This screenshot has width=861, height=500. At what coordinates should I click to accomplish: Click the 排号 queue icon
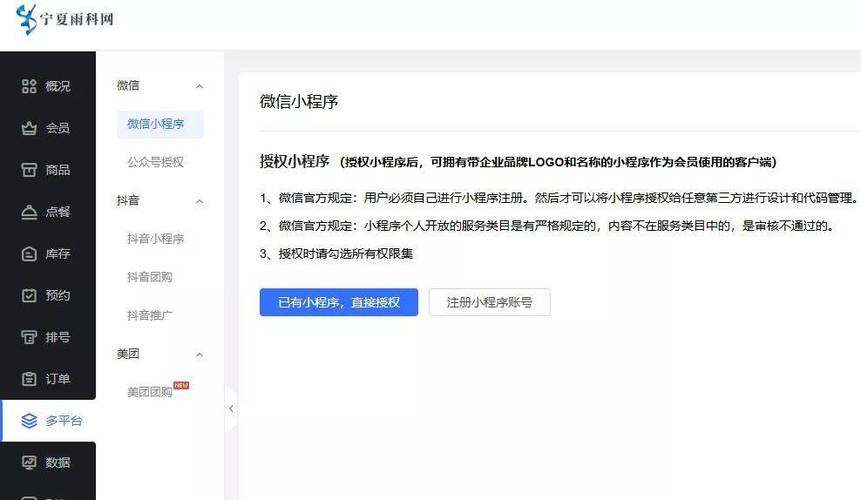point(29,337)
